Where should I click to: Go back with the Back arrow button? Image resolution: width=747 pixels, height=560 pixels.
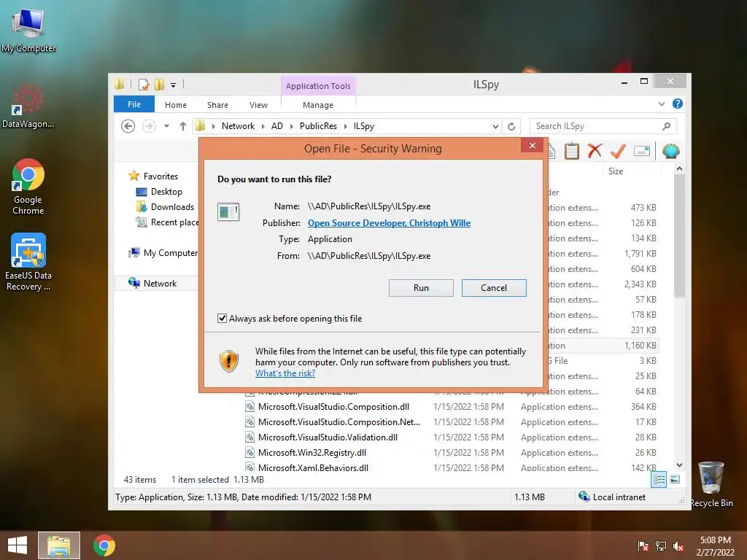(128, 126)
